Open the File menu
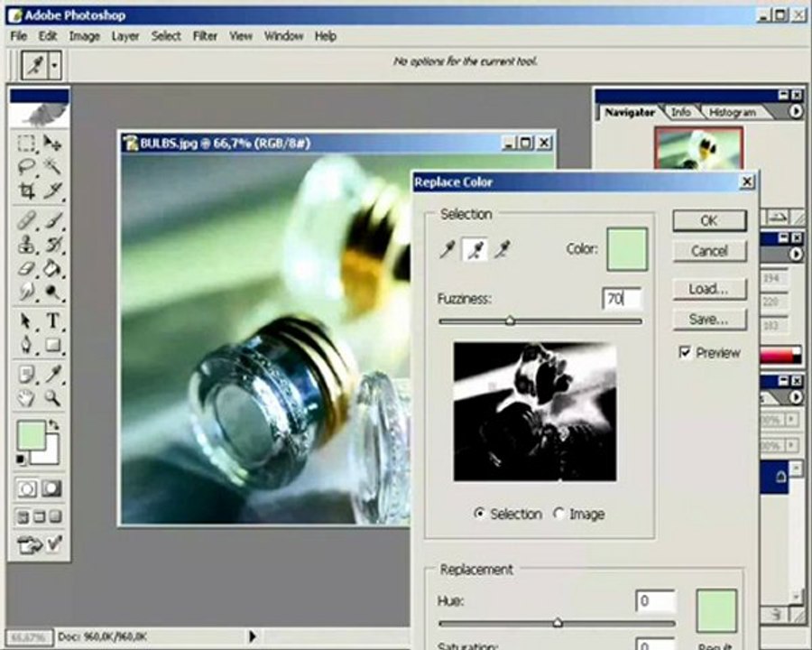Image resolution: width=812 pixels, height=650 pixels. coord(19,36)
